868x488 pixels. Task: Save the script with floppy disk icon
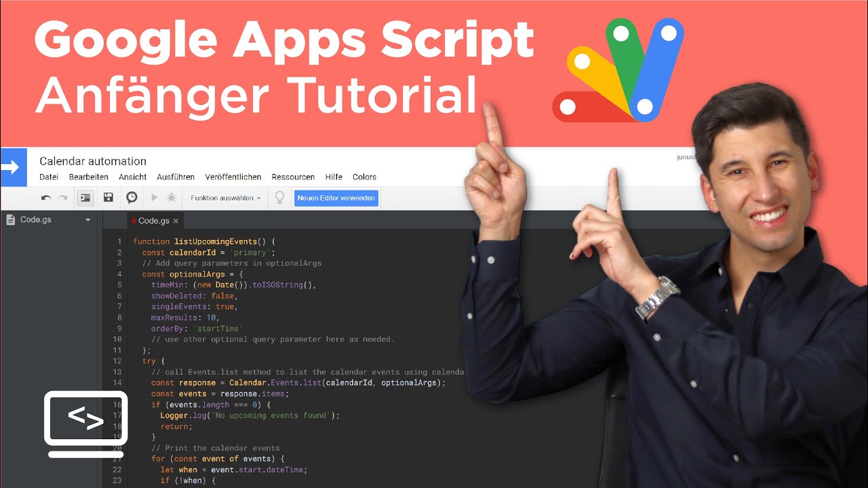[x=108, y=197]
